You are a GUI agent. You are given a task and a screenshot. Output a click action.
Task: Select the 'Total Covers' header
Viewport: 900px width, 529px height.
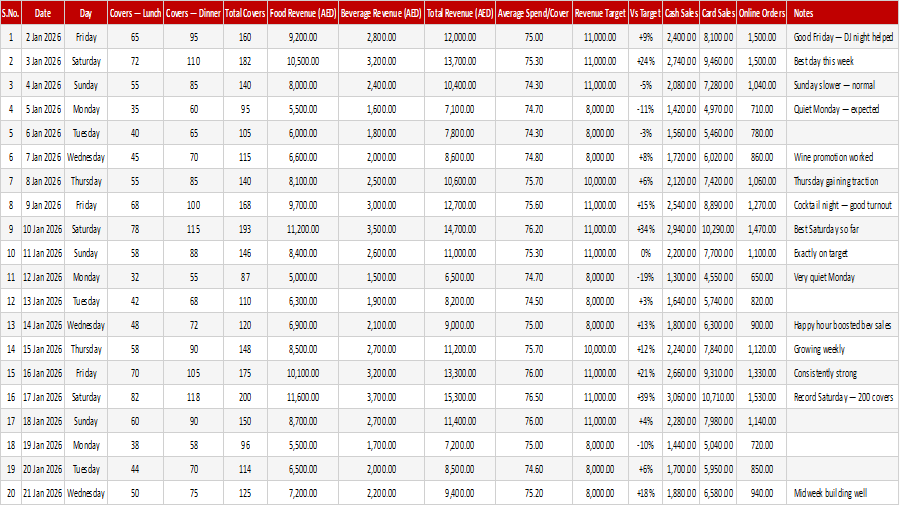coord(245,13)
